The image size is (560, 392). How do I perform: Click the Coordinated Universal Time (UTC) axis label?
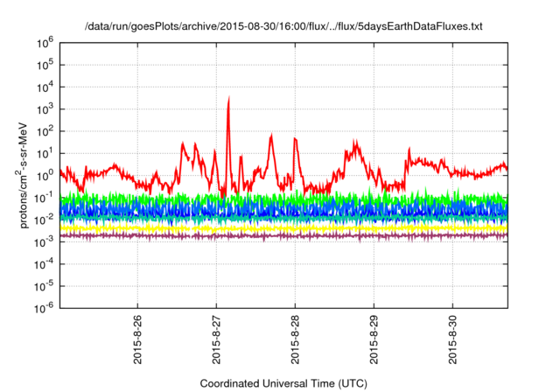pyautogui.click(x=283, y=384)
